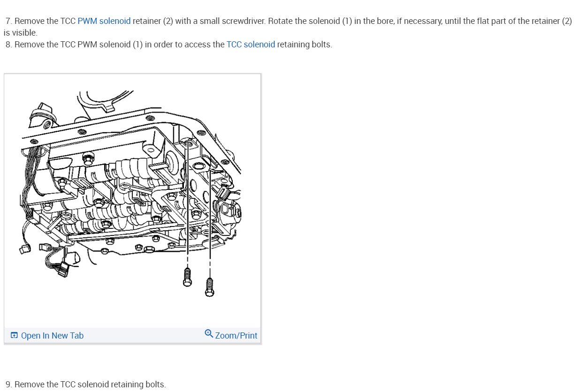Viewport: 578px width, 392px height.
Task: Select the Open In New Tab label
Action: (53, 336)
